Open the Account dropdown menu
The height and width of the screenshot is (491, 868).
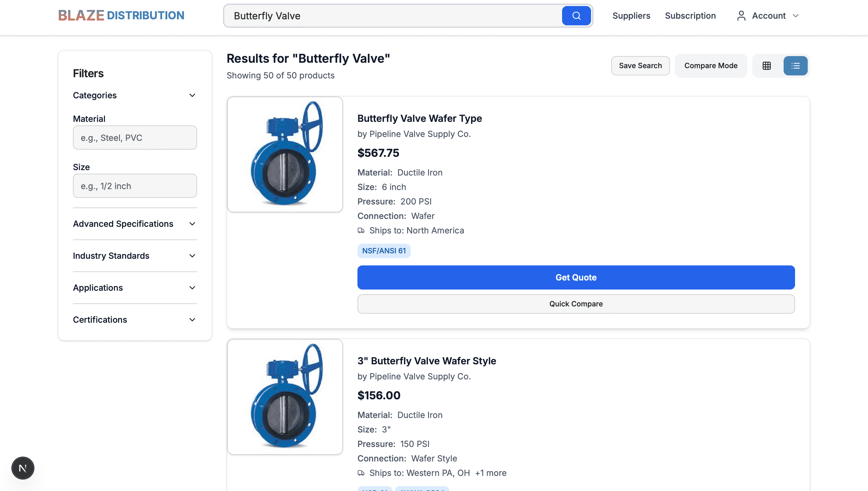796,15
